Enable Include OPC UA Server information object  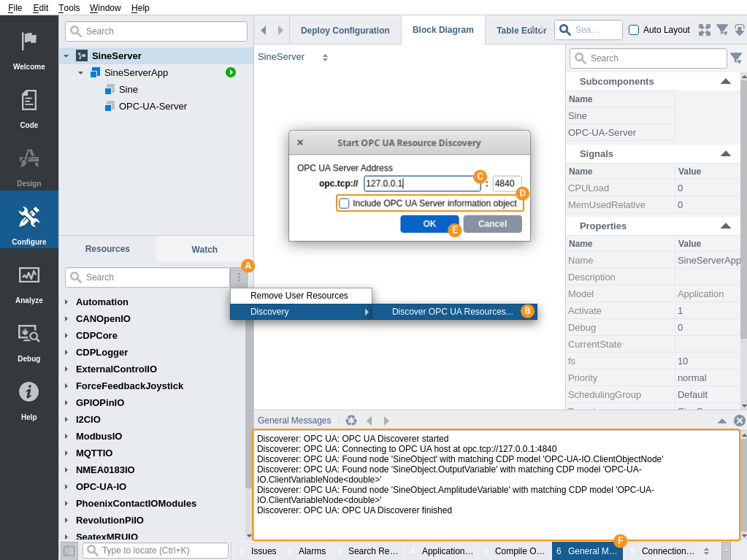(x=345, y=204)
